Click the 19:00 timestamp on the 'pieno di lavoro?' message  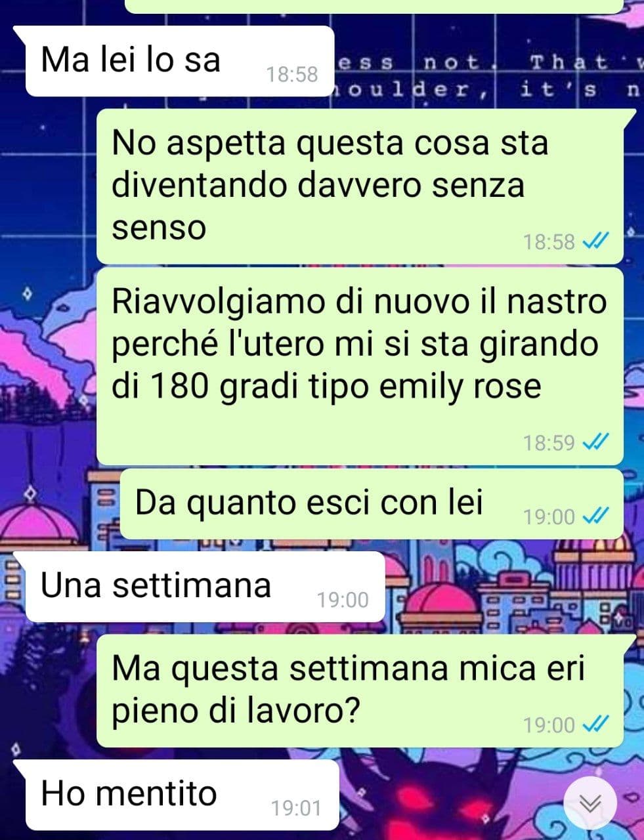point(549,725)
